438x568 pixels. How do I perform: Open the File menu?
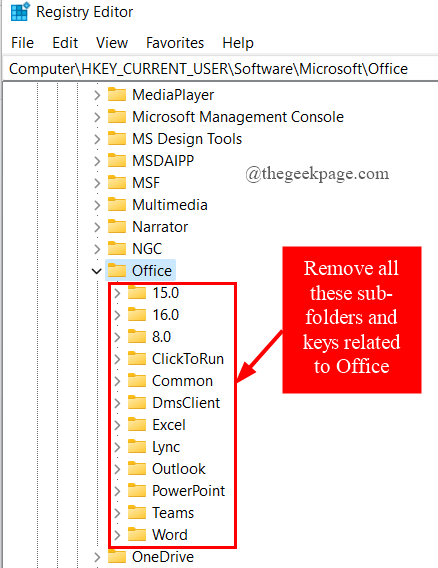click(22, 43)
